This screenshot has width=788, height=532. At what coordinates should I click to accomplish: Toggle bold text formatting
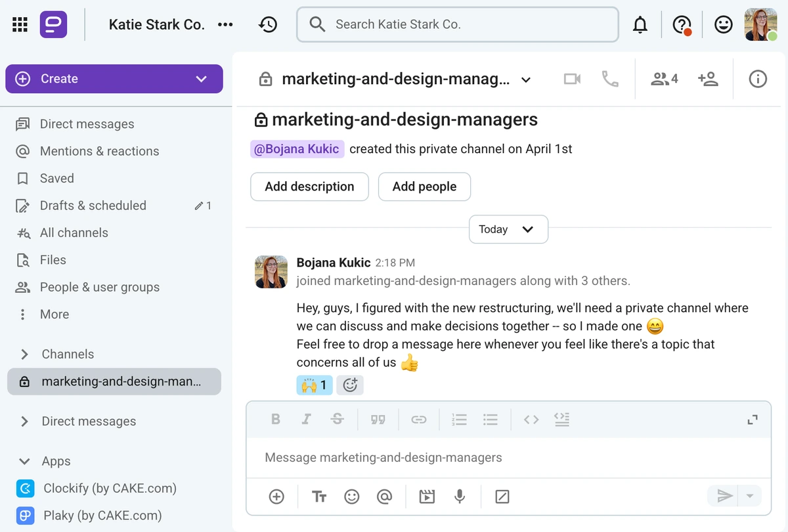[276, 420]
